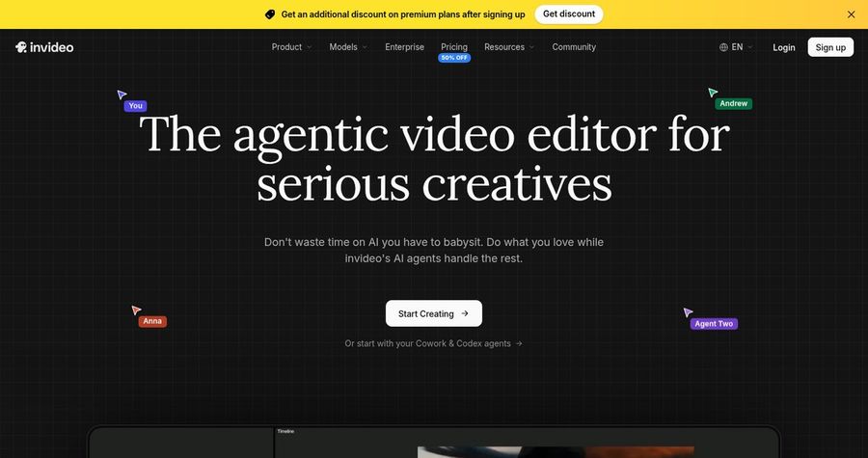Click the You label tag
This screenshot has width=868, height=458.
pos(136,106)
